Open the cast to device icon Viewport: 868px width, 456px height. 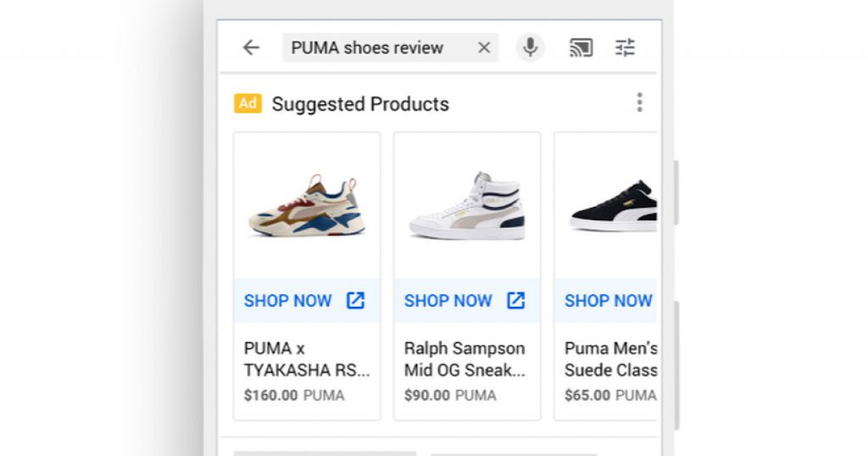[x=581, y=47]
